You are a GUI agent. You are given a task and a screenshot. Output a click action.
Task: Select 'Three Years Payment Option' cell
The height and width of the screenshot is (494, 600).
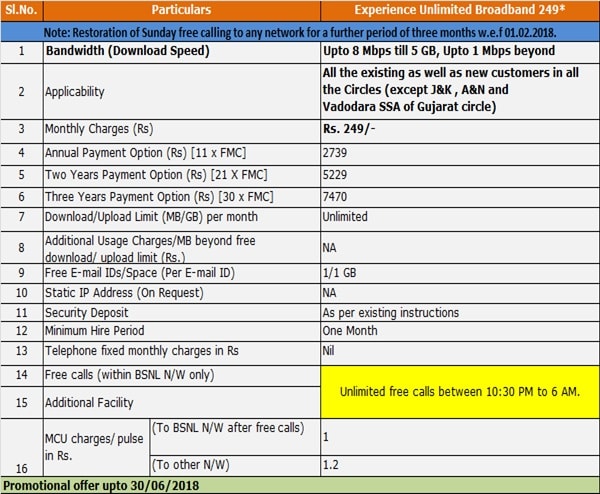click(x=182, y=197)
